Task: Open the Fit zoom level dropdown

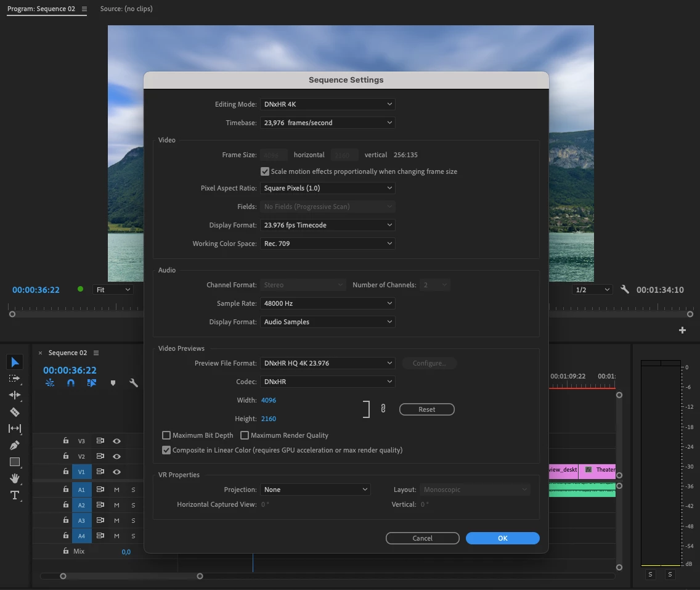Action: (x=113, y=289)
